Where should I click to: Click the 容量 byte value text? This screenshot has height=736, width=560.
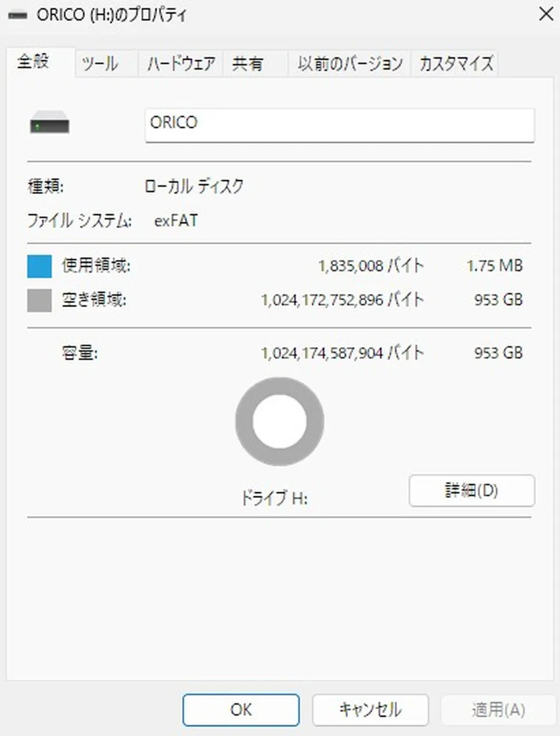click(x=342, y=352)
